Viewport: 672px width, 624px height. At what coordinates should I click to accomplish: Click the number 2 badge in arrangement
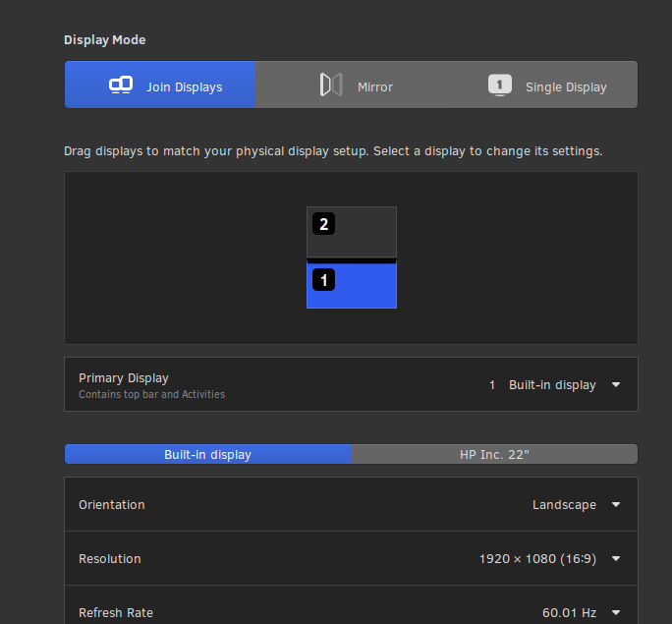tap(324, 224)
